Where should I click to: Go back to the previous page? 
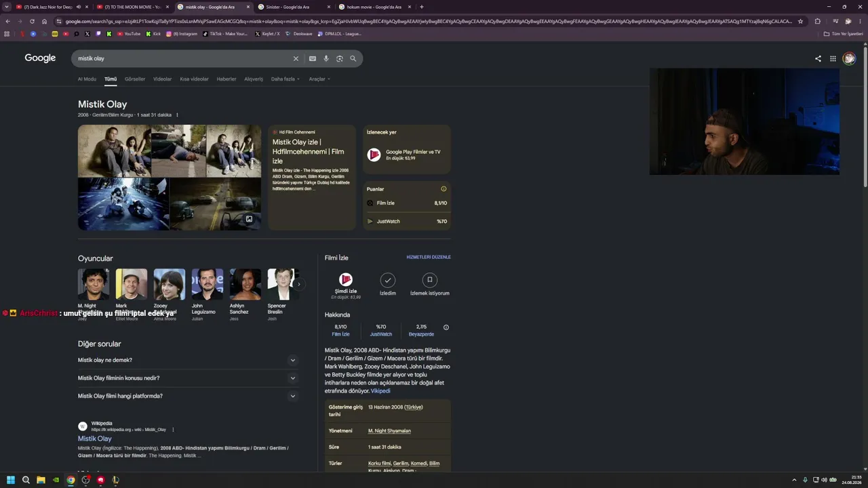point(7,21)
